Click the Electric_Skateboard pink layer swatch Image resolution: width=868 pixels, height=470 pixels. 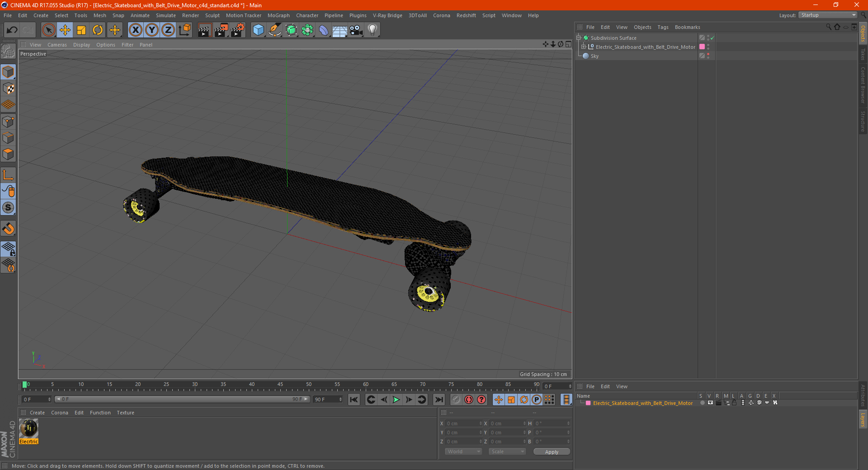coord(702,47)
